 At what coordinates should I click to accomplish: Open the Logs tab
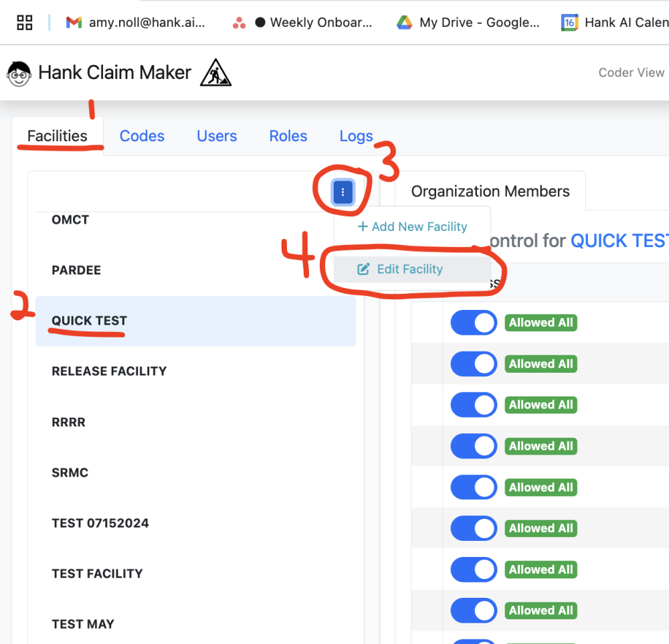click(356, 136)
